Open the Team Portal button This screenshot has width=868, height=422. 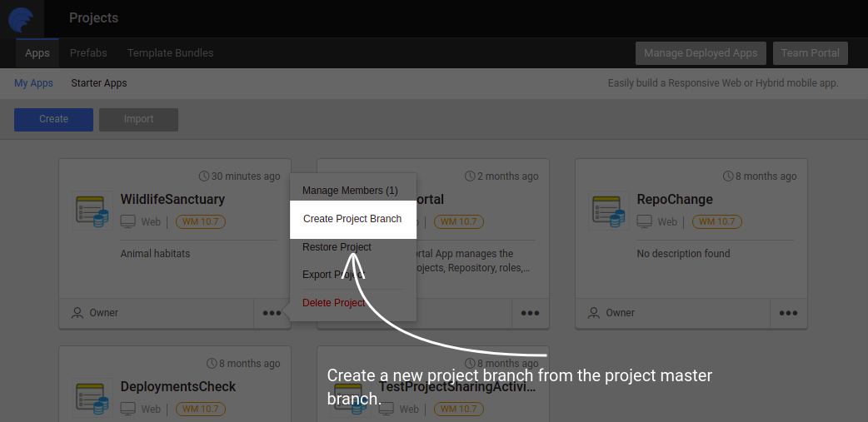(x=810, y=53)
